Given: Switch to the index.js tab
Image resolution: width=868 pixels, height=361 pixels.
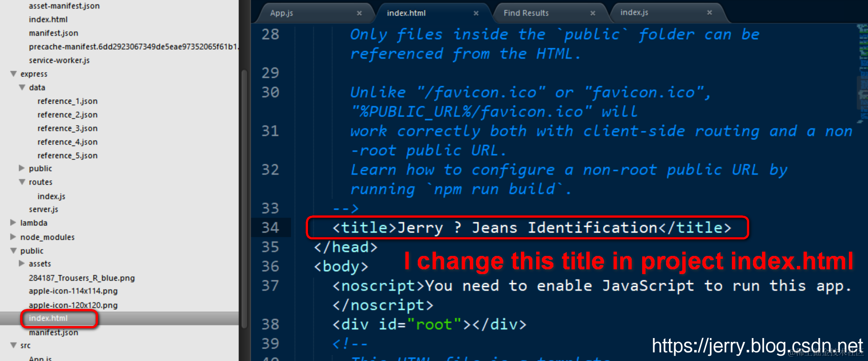Looking at the screenshot, I should (x=634, y=13).
